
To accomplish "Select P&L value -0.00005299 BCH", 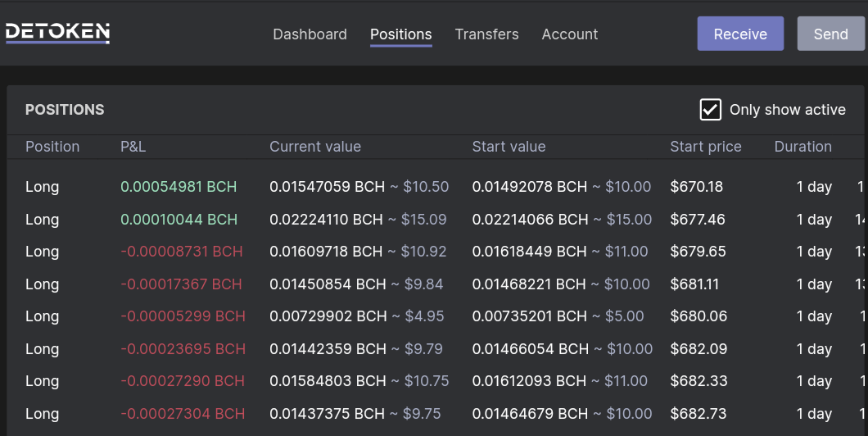I will pyautogui.click(x=183, y=316).
